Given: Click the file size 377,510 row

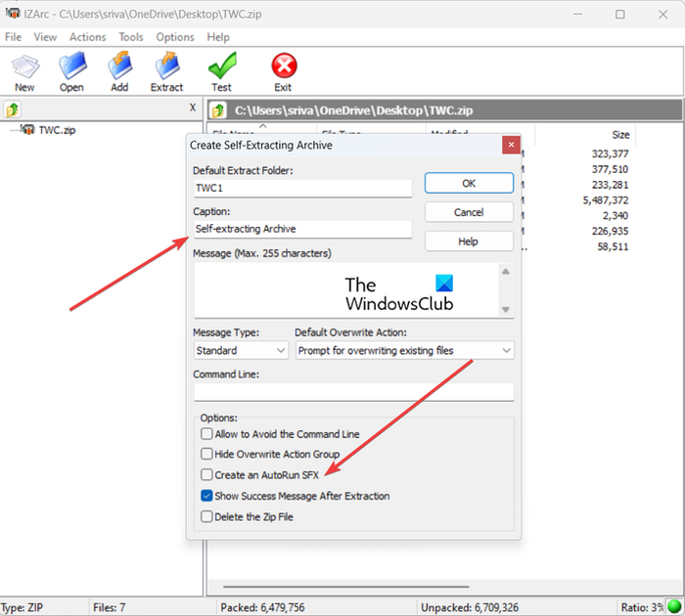Looking at the screenshot, I should coord(610,169).
